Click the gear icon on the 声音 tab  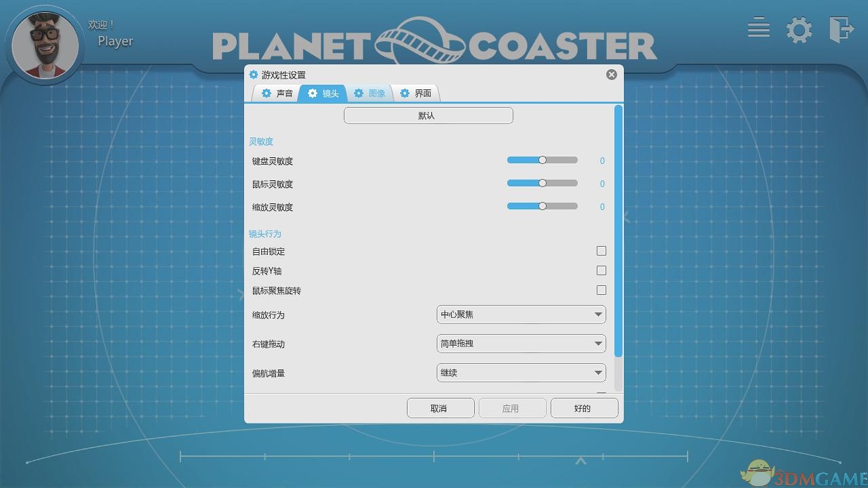click(x=267, y=94)
